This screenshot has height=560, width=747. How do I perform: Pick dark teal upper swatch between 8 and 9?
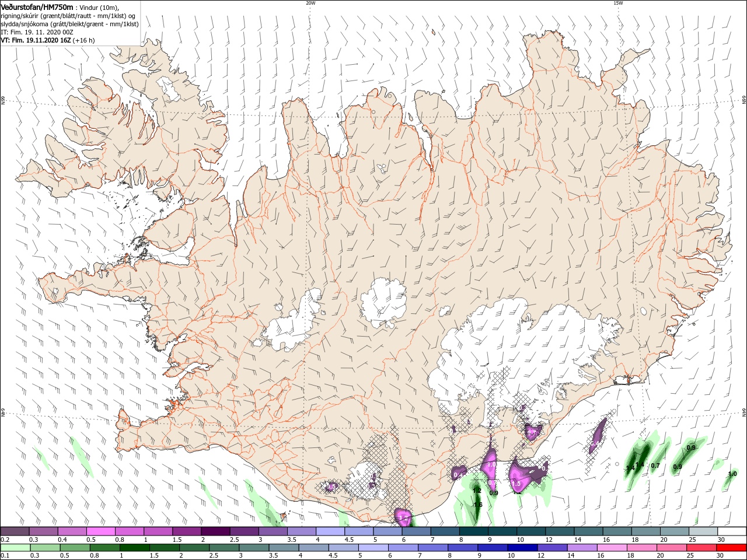(x=473, y=531)
